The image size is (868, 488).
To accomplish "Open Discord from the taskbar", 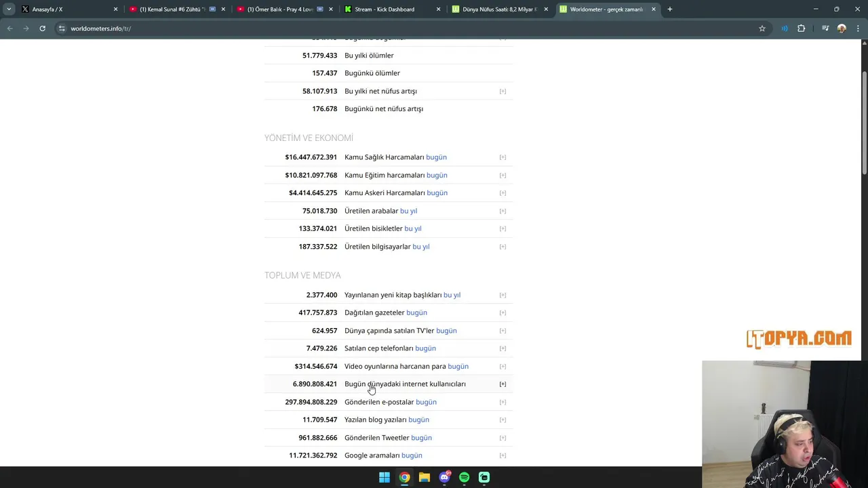I will 444,477.
